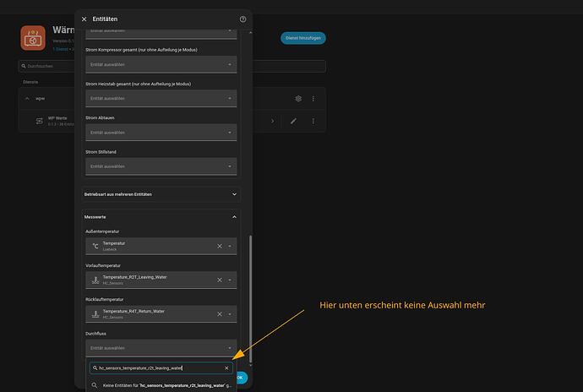This screenshot has width=583, height=392.
Task: Clear the Rücklauftemperatur entity selection
Action: pyautogui.click(x=220, y=314)
